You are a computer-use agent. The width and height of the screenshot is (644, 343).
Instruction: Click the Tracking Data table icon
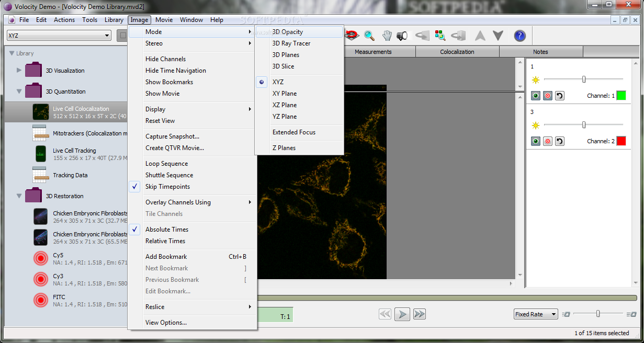point(41,175)
